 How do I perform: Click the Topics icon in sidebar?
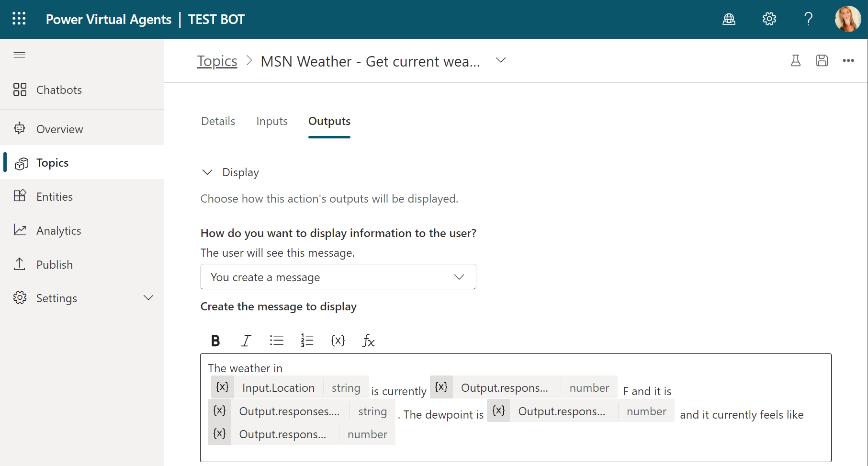click(21, 163)
